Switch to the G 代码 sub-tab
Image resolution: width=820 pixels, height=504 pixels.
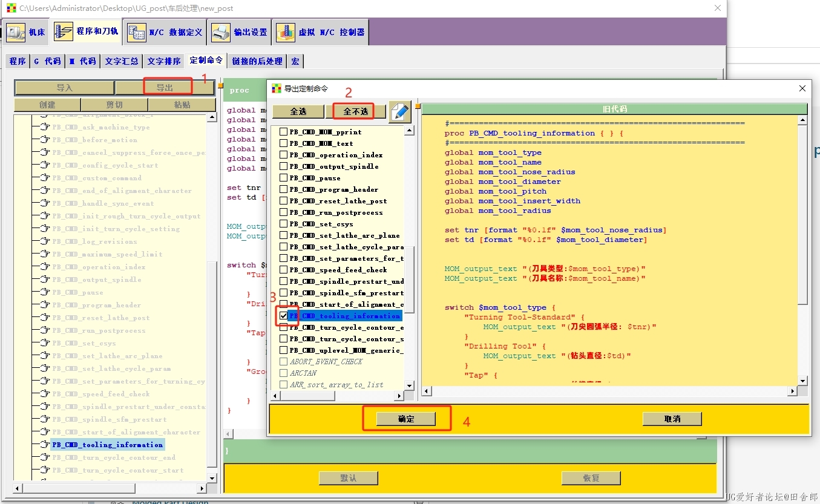tap(47, 61)
